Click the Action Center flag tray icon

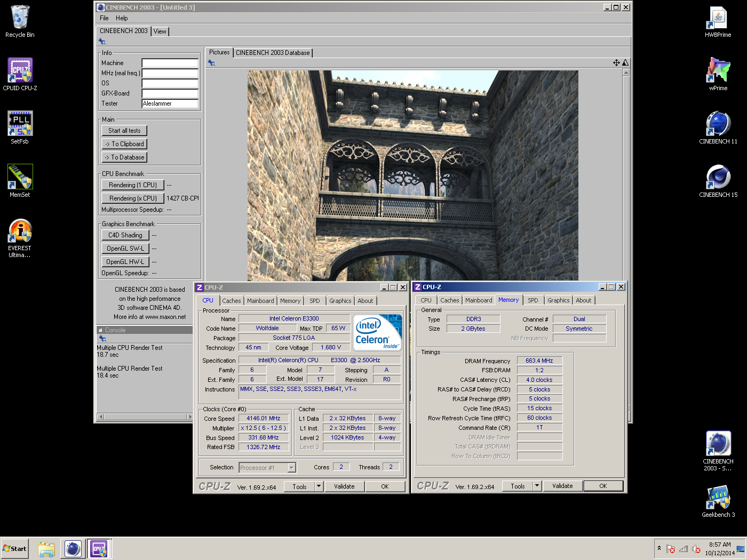pyautogui.click(x=671, y=549)
